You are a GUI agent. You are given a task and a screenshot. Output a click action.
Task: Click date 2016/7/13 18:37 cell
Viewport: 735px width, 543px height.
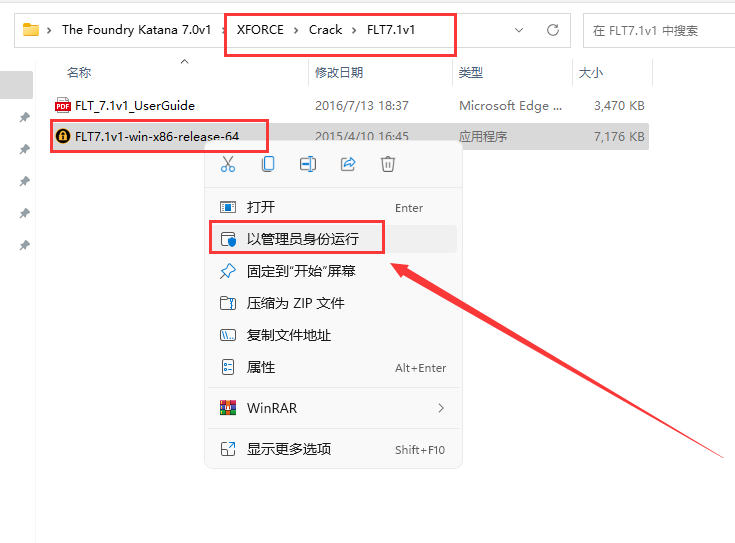coord(361,106)
